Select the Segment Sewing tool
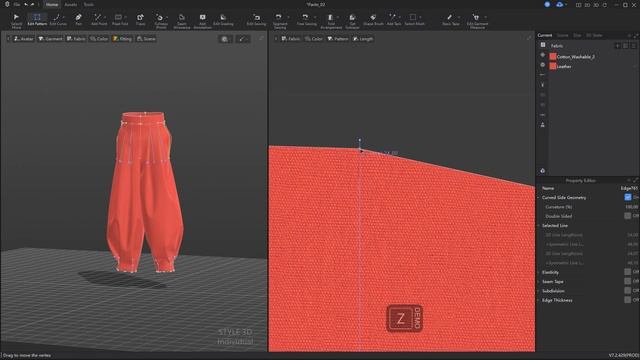640x360 pixels. pyautogui.click(x=280, y=20)
